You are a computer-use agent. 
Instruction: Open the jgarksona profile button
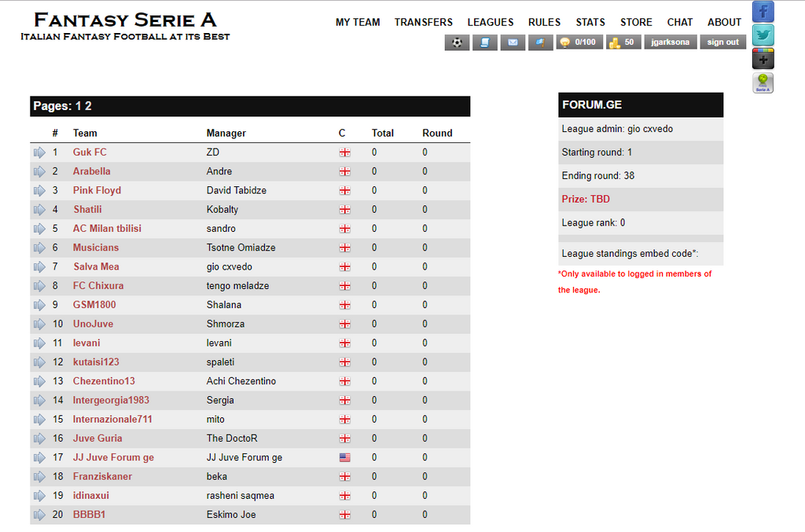(671, 42)
